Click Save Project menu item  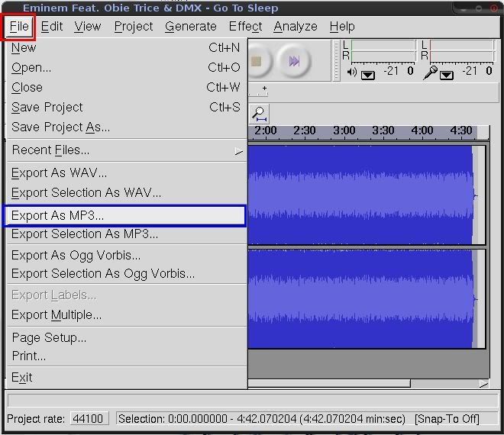126,108
